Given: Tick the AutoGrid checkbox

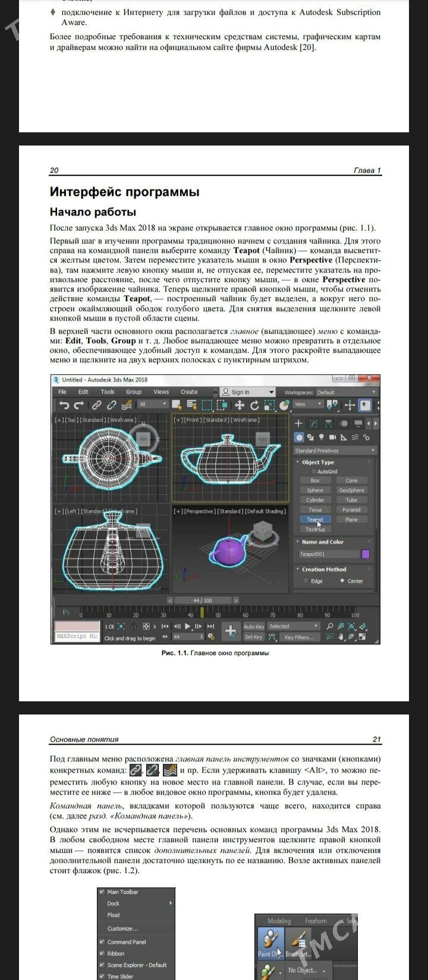Looking at the screenshot, I should click(314, 471).
